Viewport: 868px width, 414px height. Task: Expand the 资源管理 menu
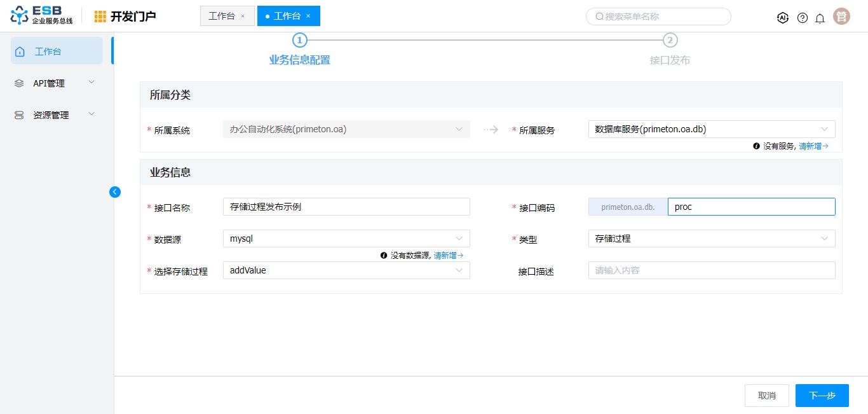pyautogui.click(x=57, y=115)
